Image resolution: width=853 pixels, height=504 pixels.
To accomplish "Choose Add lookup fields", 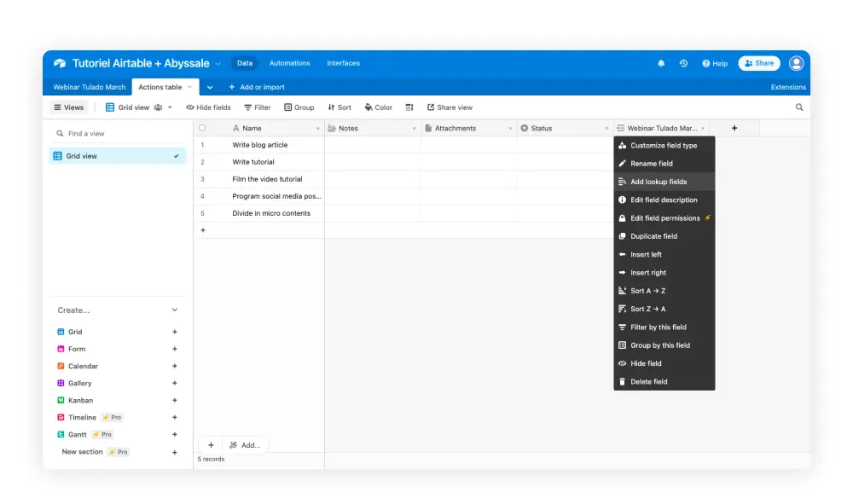I will pyautogui.click(x=664, y=182).
